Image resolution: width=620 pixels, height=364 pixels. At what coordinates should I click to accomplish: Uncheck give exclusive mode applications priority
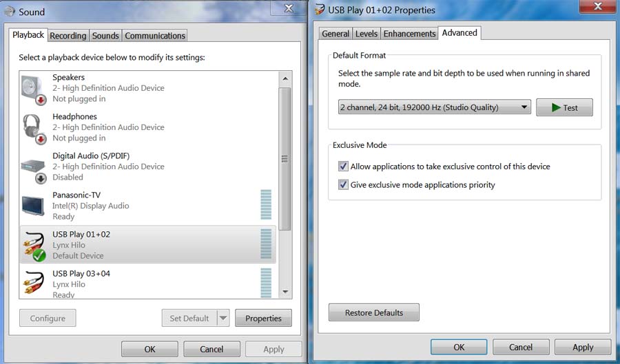click(343, 185)
